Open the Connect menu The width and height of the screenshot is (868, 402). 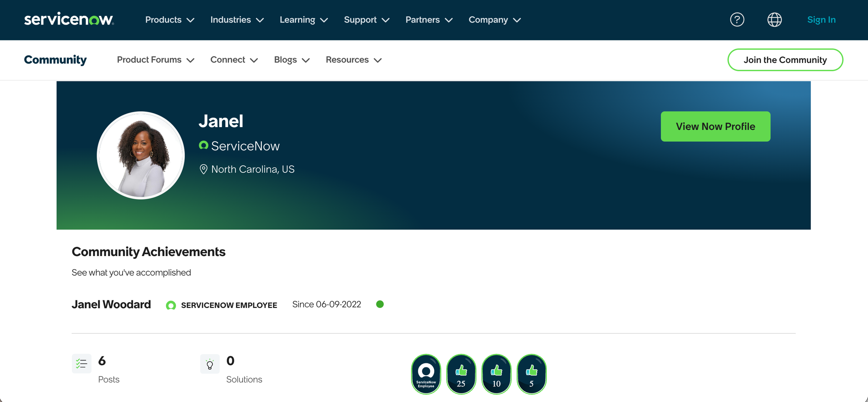click(x=228, y=60)
